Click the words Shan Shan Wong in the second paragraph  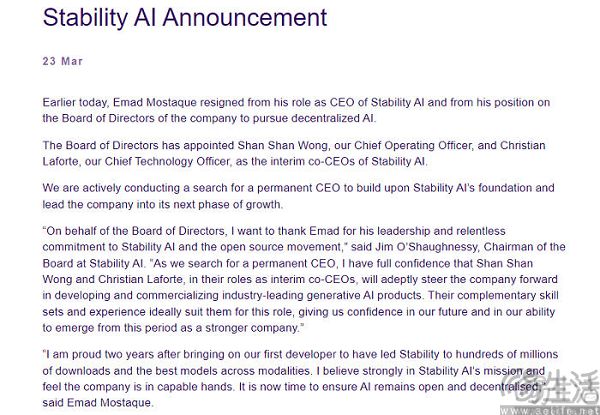pyautogui.click(x=283, y=145)
